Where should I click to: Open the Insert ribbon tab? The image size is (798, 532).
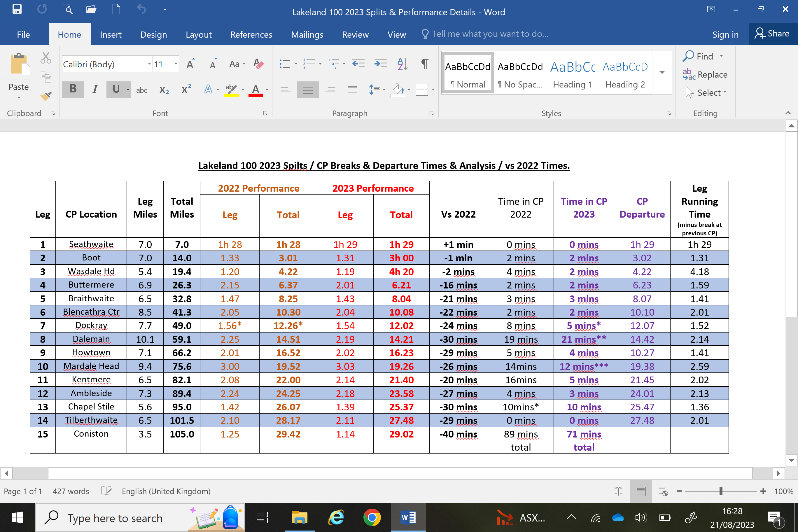point(111,35)
